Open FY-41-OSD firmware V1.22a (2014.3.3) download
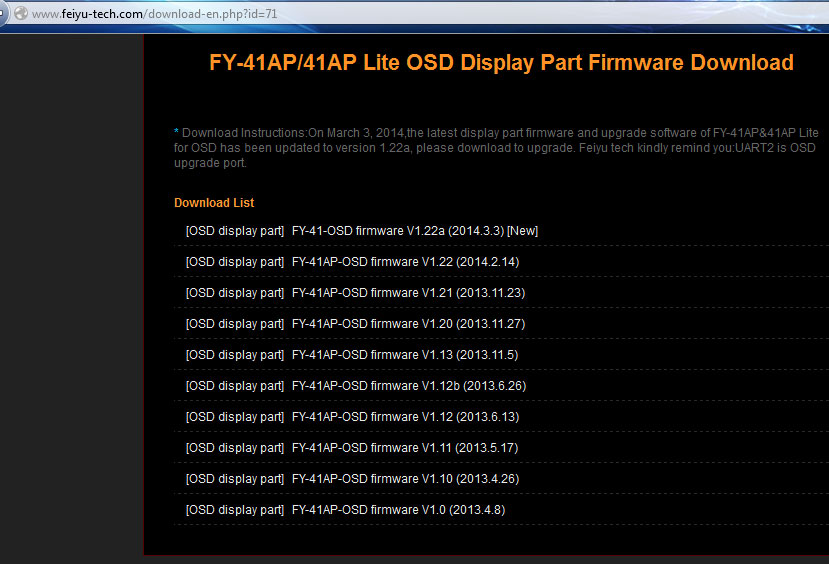The image size is (829, 564). [x=398, y=231]
